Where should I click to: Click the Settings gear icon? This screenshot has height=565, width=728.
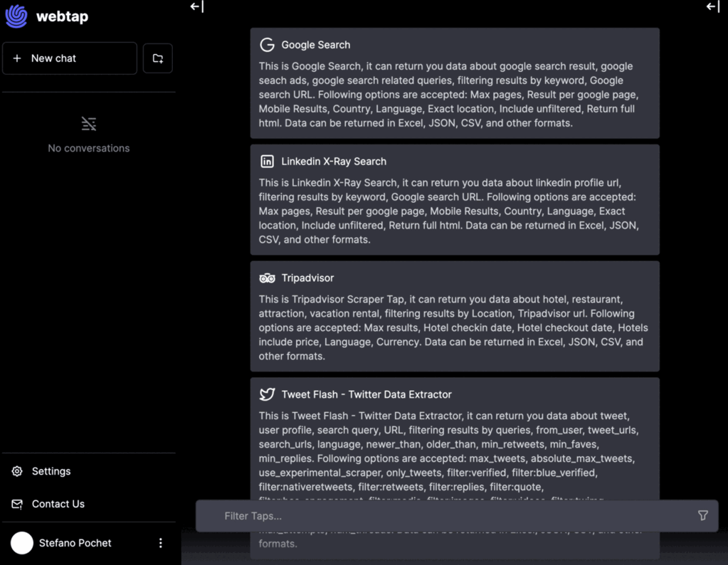(17, 471)
